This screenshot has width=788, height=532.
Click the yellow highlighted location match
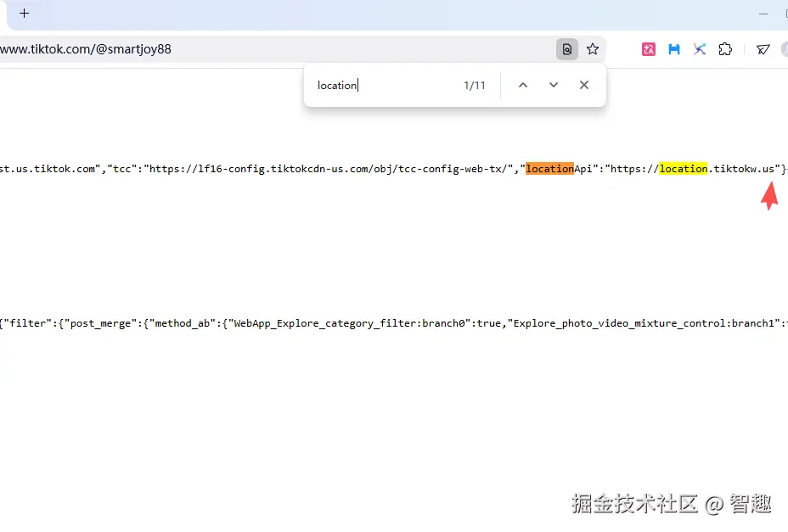click(x=684, y=168)
